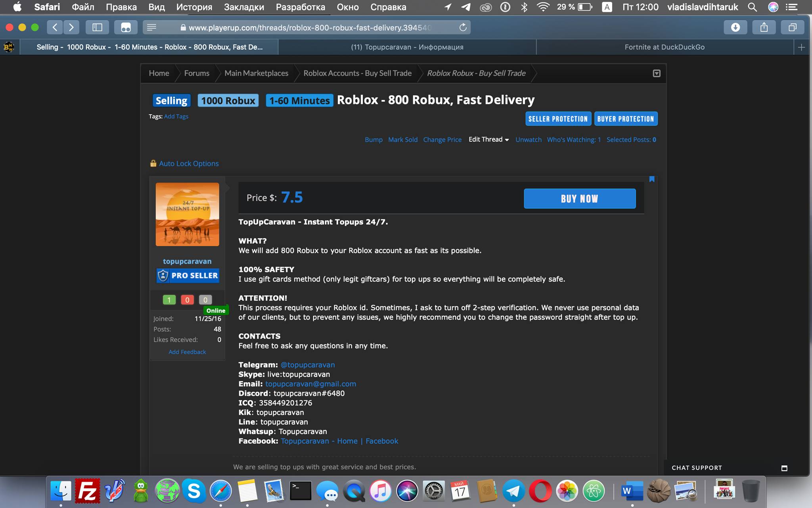Image resolution: width=812 pixels, height=508 pixels.
Task: Open the input source menu
Action: [x=607, y=7]
